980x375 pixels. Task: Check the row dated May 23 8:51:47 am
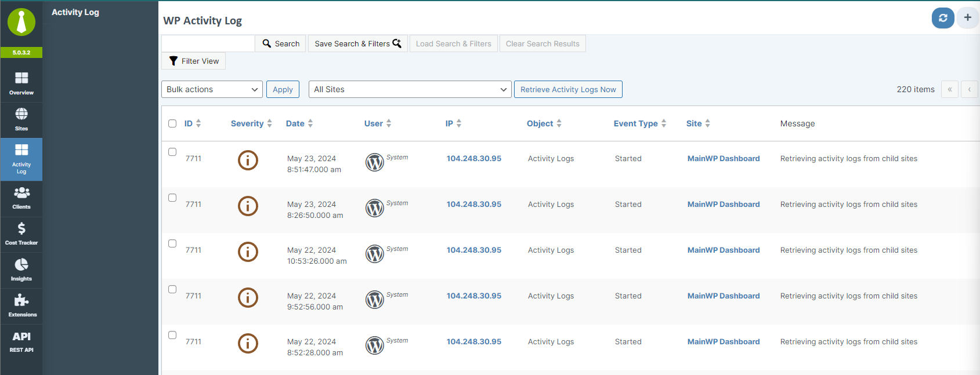click(x=172, y=152)
